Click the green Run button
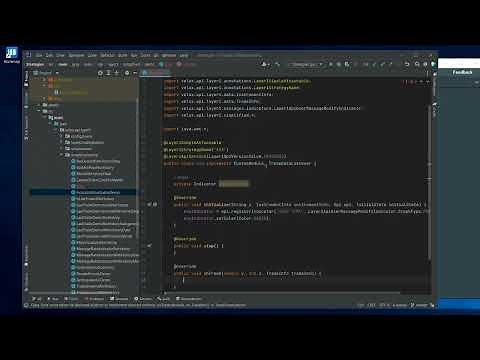The height and width of the screenshot is (360, 480). point(331,64)
